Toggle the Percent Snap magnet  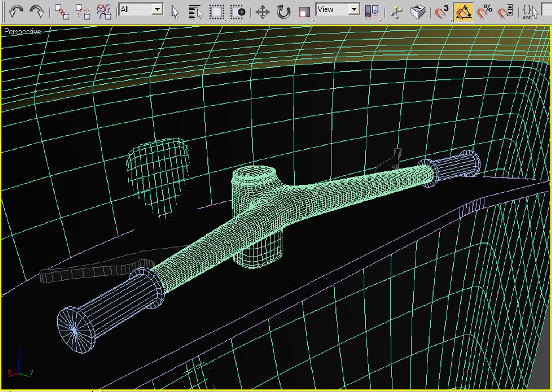[x=484, y=12]
